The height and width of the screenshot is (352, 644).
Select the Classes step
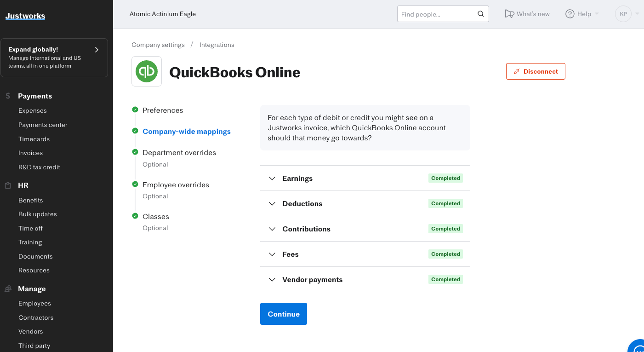(x=155, y=216)
